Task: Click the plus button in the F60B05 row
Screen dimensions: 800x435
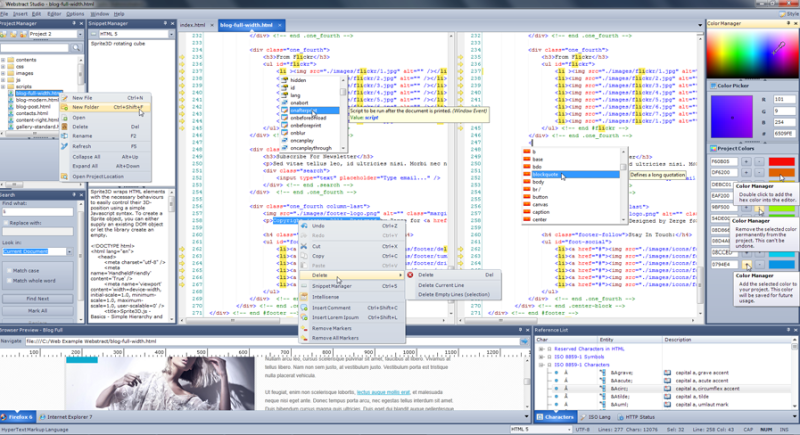Action: (x=746, y=162)
